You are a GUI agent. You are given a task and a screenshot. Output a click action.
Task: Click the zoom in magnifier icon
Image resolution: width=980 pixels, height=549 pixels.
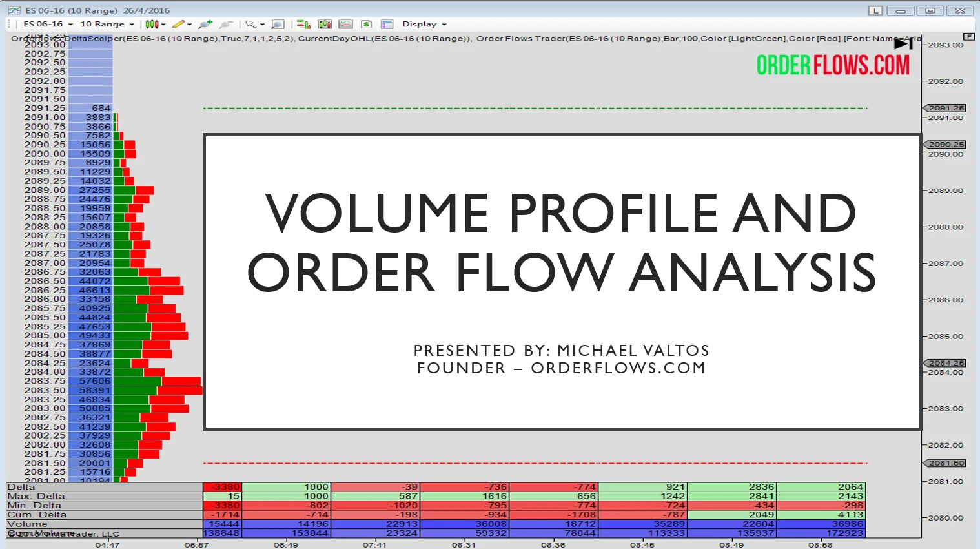pyautogui.click(x=205, y=25)
